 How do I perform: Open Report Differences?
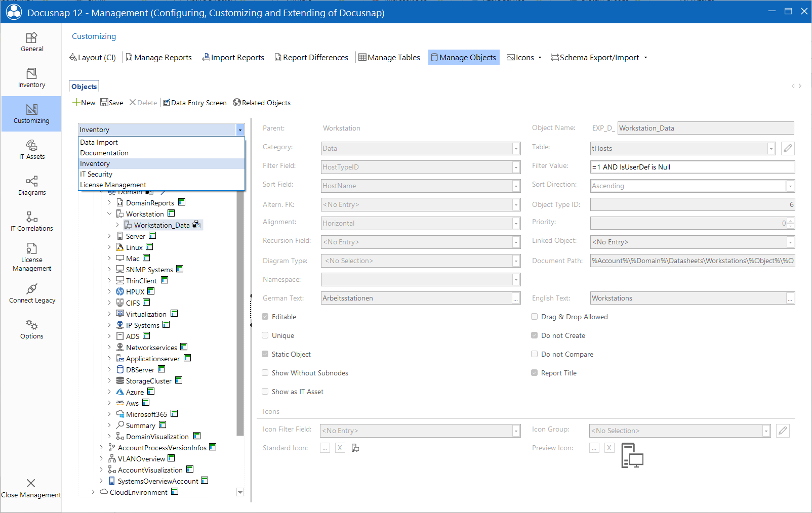(x=311, y=58)
